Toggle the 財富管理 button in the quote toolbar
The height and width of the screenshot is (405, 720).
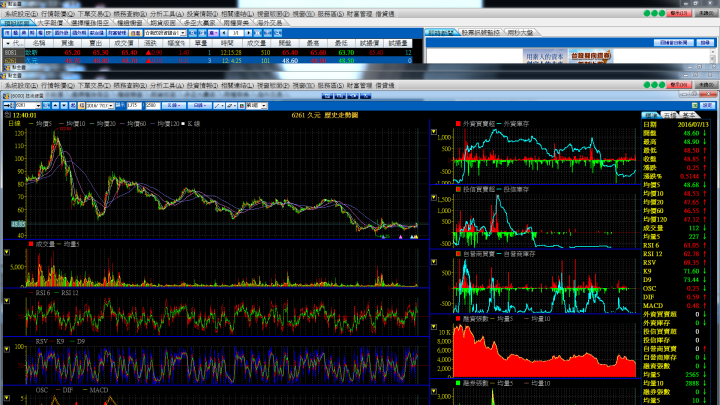[x=117, y=33]
